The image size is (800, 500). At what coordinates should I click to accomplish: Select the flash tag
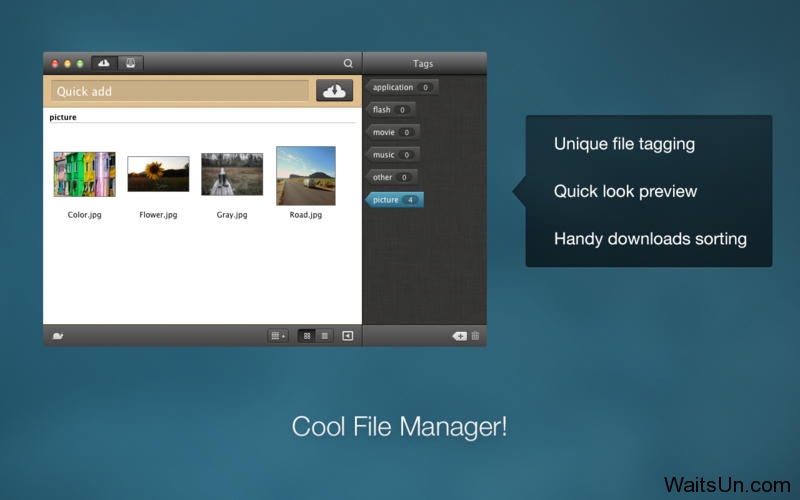coord(390,110)
